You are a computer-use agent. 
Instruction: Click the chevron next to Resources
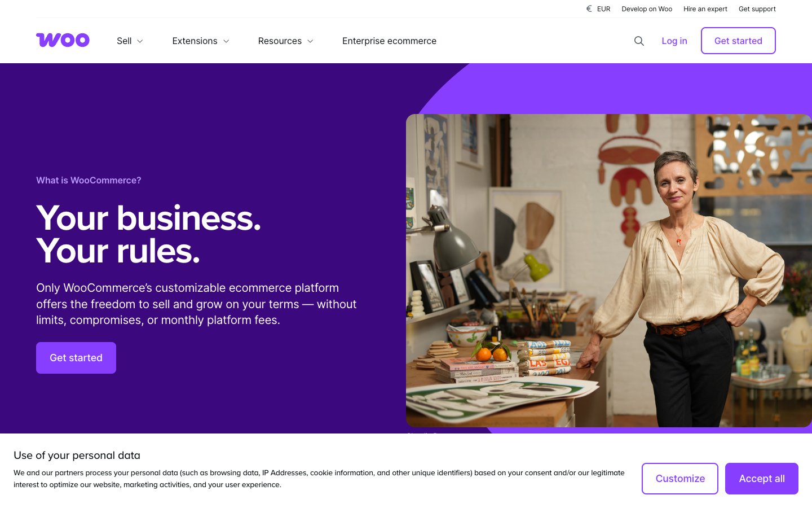(310, 41)
